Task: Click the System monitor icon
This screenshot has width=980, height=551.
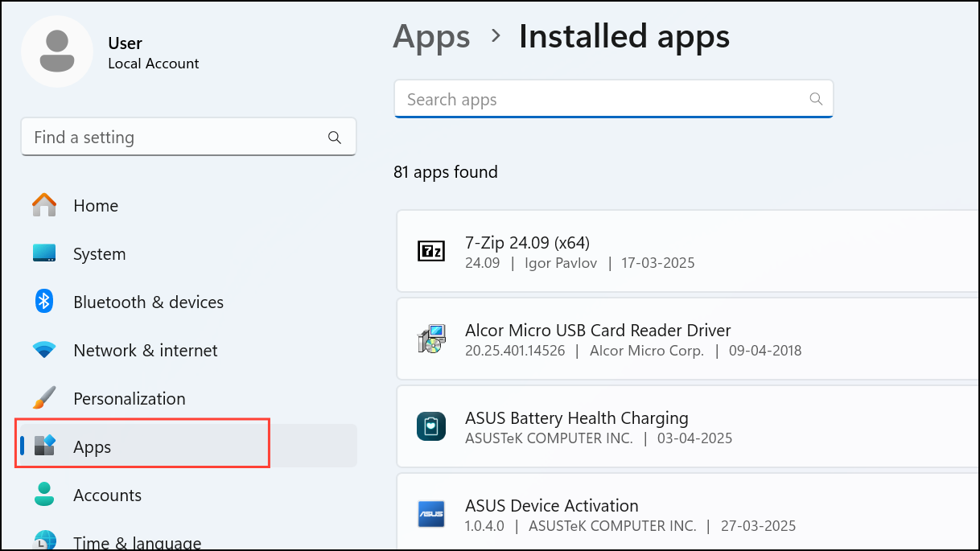Action: [44, 253]
